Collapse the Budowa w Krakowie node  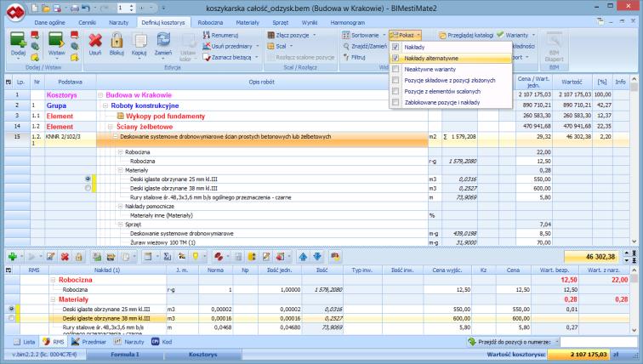click(100, 95)
